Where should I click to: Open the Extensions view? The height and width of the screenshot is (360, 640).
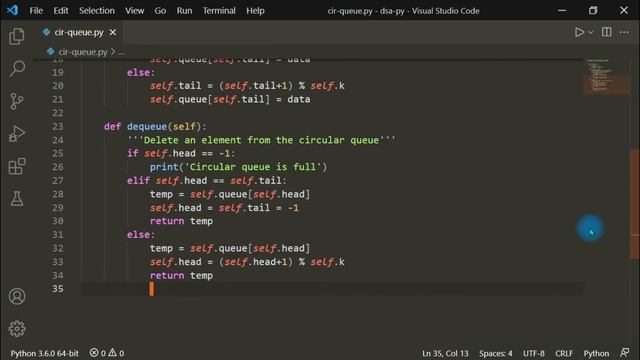coord(17,166)
